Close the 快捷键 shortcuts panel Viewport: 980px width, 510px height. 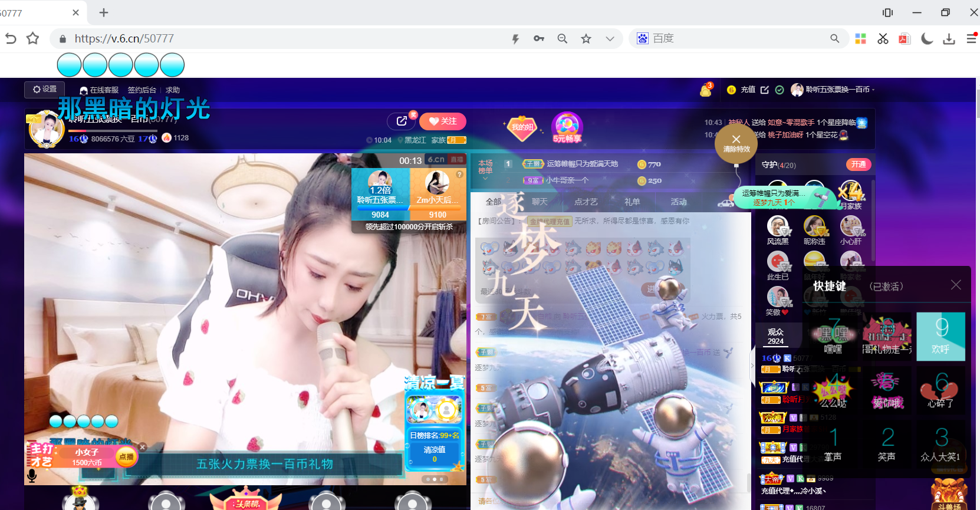[956, 285]
